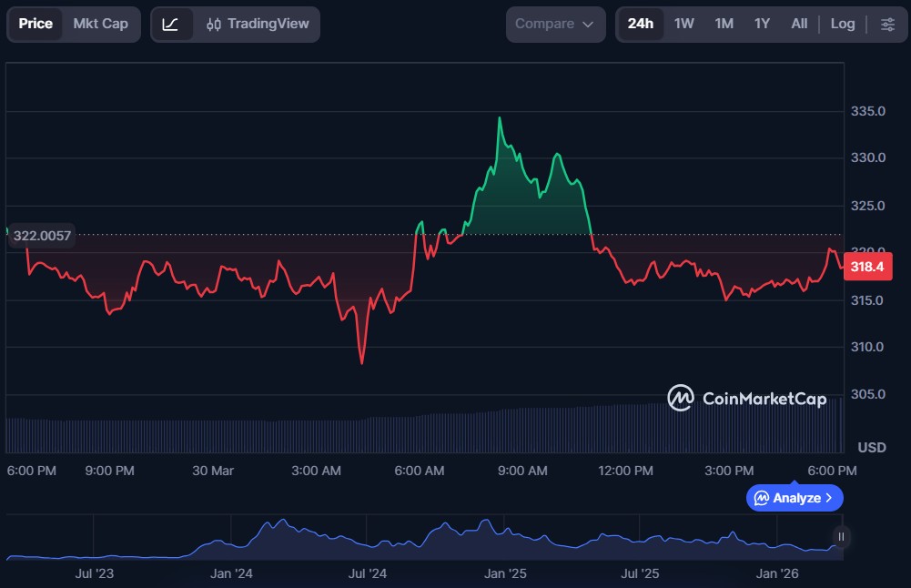Switch to the 1W timeframe tab
Screen dimensions: 911x588
pos(684,24)
